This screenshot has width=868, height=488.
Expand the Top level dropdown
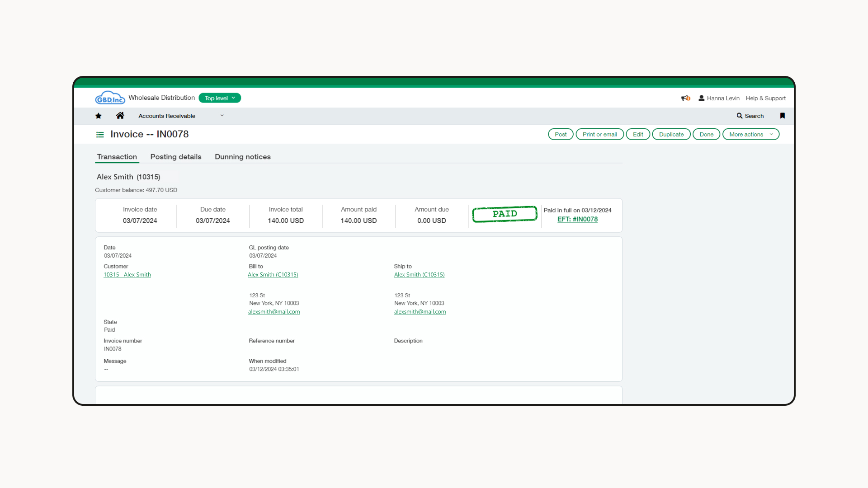(x=220, y=98)
